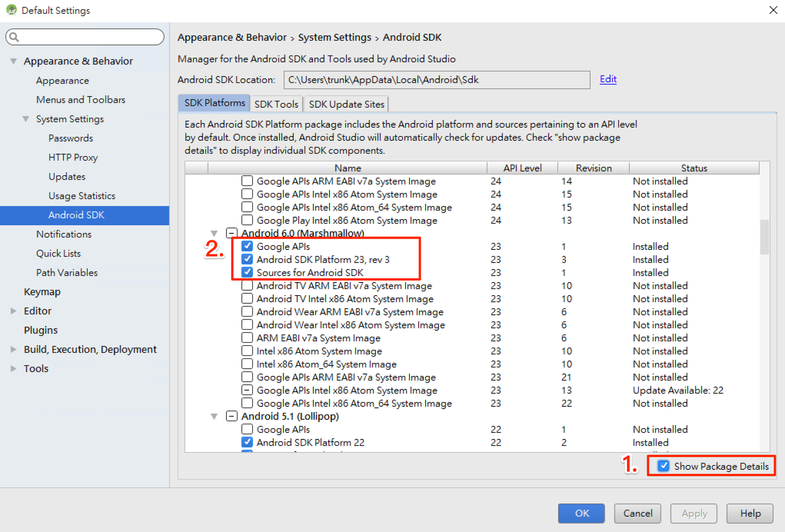785x532 pixels.
Task: Open HTTP Proxy settings
Action: coord(73,157)
